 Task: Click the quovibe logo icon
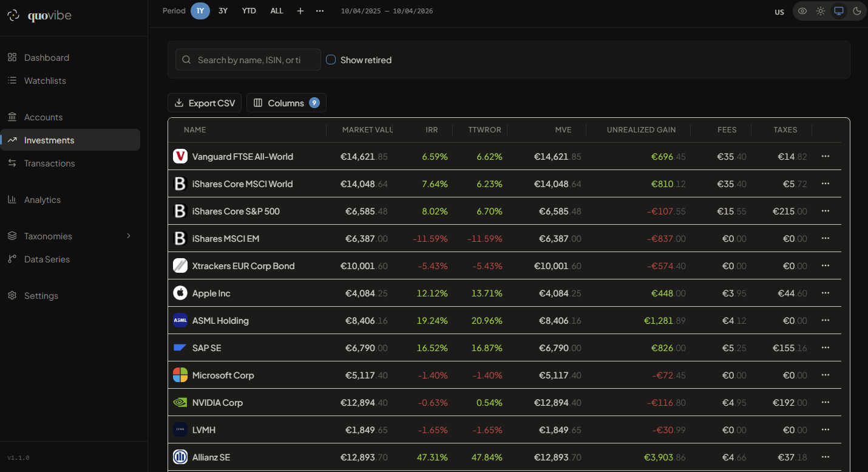(13, 16)
